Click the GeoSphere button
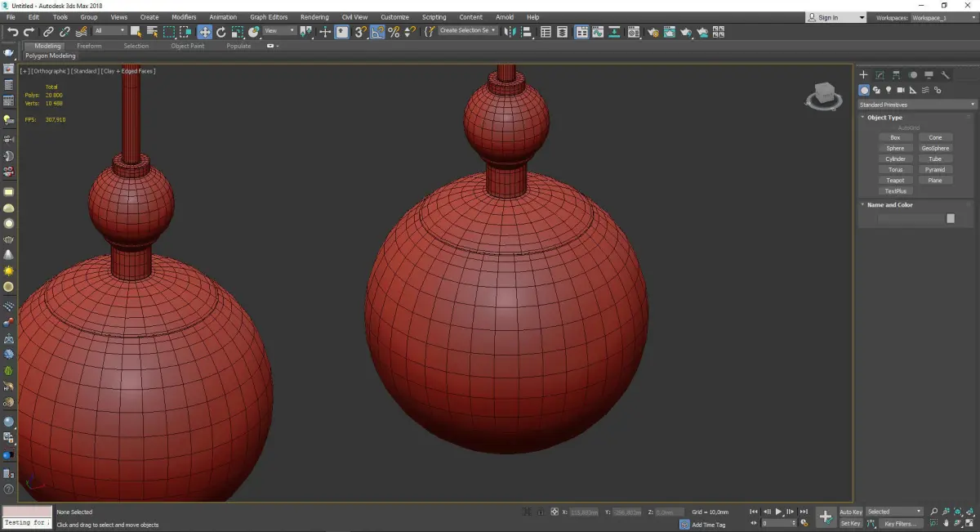The width and height of the screenshot is (980, 532). (935, 148)
